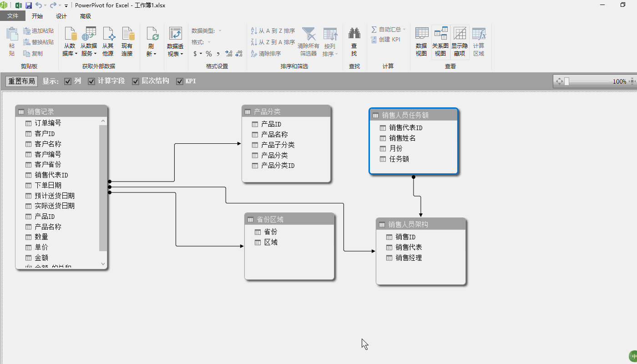Switch to 数据视图 (Data View)

pos(421,41)
